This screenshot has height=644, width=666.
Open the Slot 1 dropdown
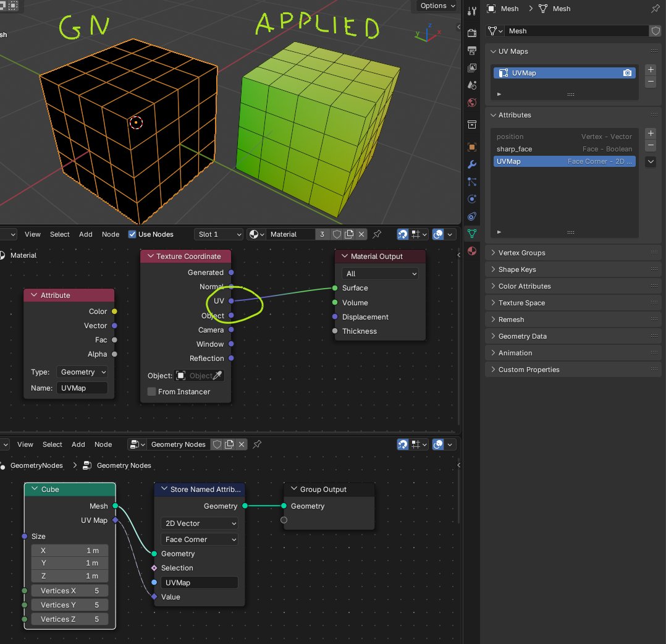coord(219,234)
